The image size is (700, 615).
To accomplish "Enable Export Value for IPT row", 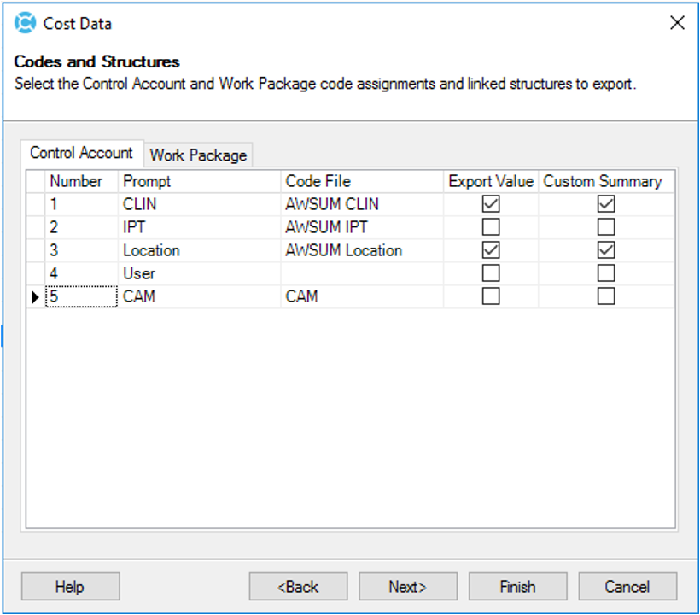I will [489, 226].
